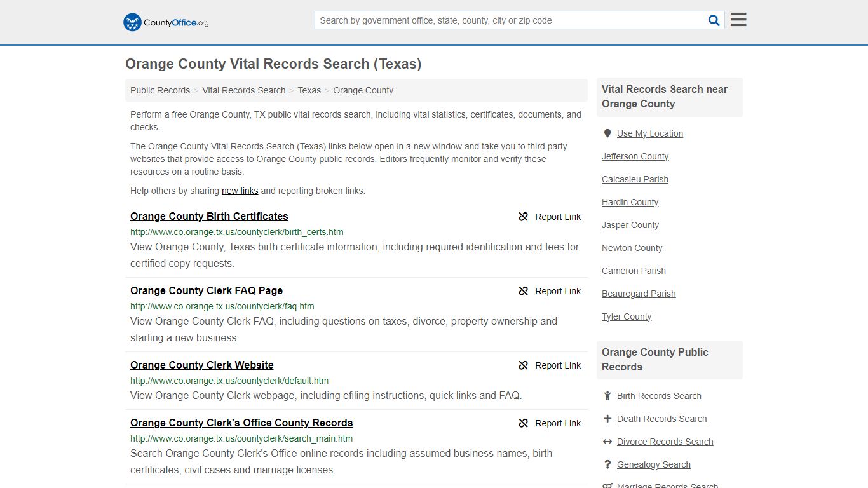The image size is (868, 488).
Task: Click Use My Location
Action: pos(650,133)
